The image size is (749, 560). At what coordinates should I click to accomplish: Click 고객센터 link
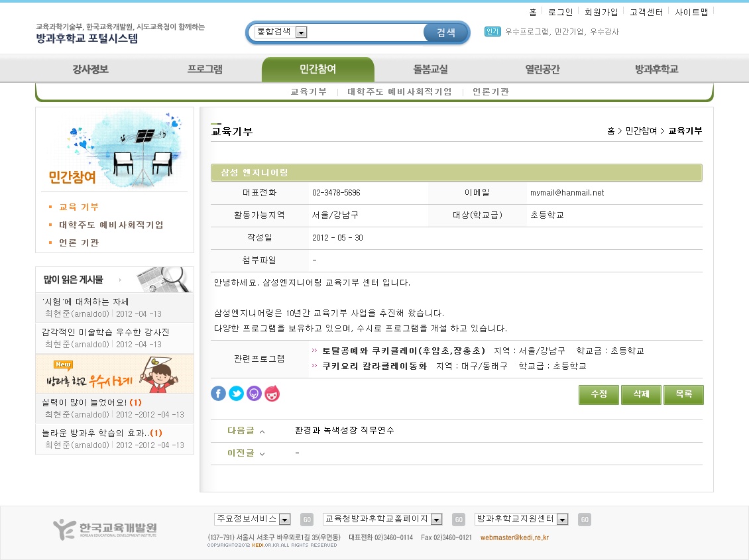[x=646, y=12]
